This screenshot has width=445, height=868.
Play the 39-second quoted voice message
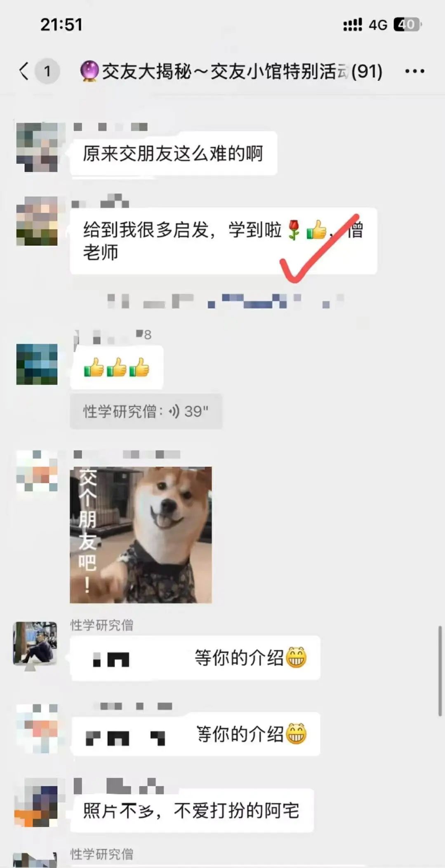click(146, 411)
